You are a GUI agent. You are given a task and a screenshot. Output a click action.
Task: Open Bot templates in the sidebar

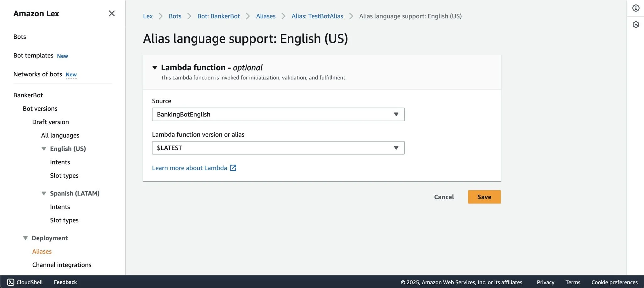click(x=33, y=56)
